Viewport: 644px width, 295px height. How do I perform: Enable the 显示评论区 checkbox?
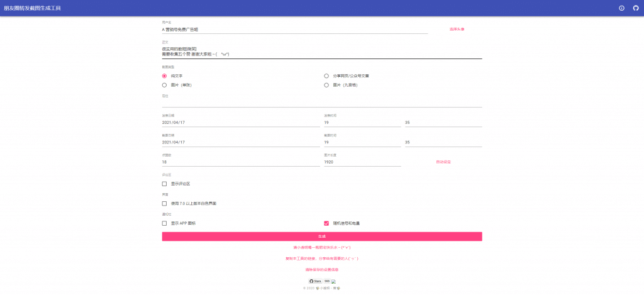[x=165, y=184]
